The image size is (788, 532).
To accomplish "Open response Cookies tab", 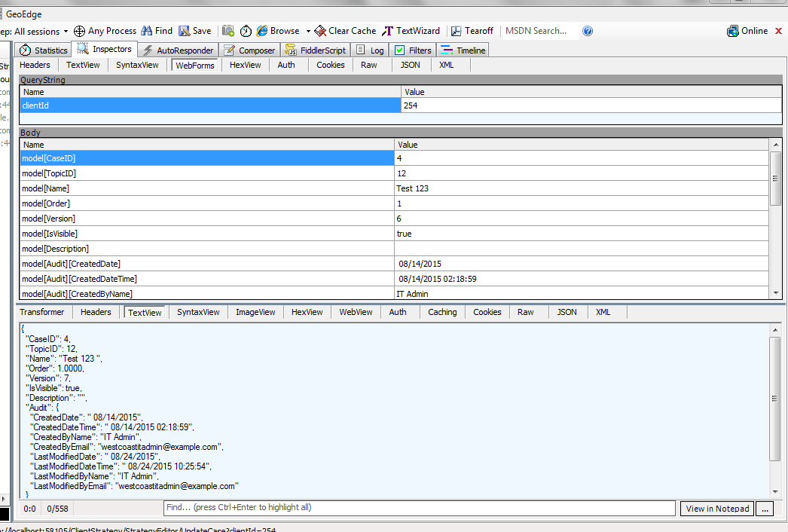I will (x=487, y=312).
